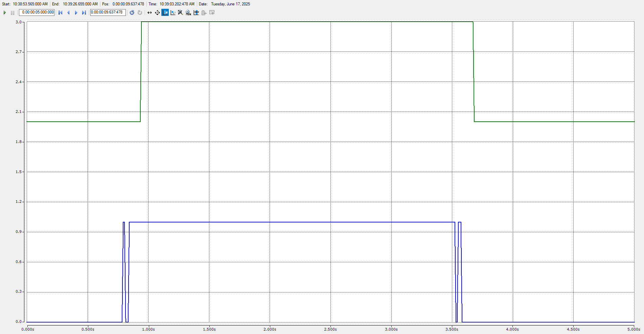
Task: Click the scale-to-fit chart icon
Action: pyautogui.click(x=196, y=13)
